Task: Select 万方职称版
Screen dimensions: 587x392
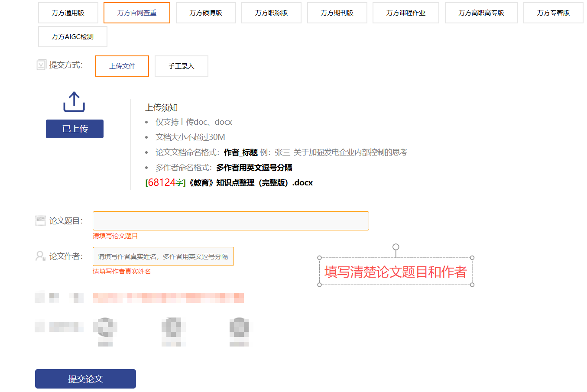Action: coord(271,13)
